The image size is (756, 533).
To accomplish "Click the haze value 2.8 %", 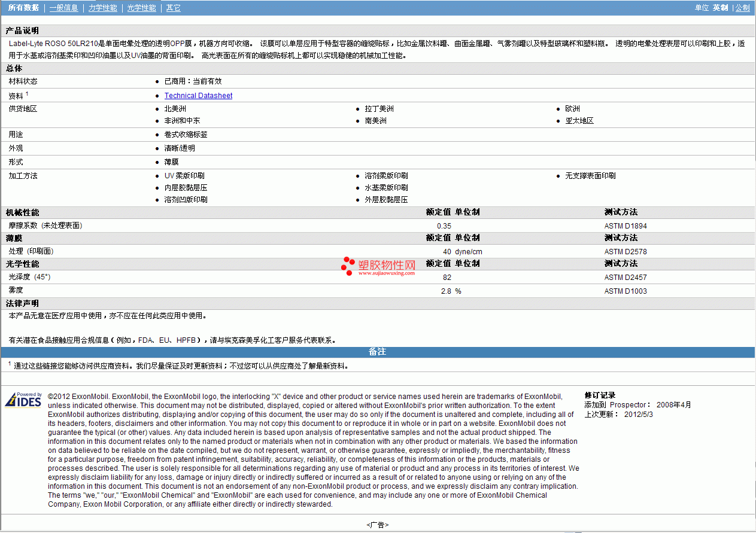I will tap(451, 291).
